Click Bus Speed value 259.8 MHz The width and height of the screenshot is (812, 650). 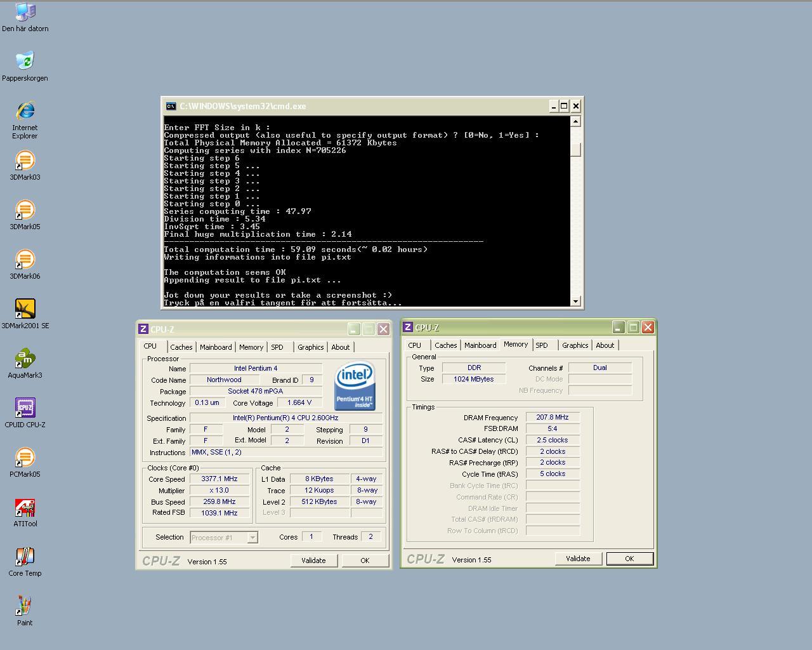coord(219,502)
